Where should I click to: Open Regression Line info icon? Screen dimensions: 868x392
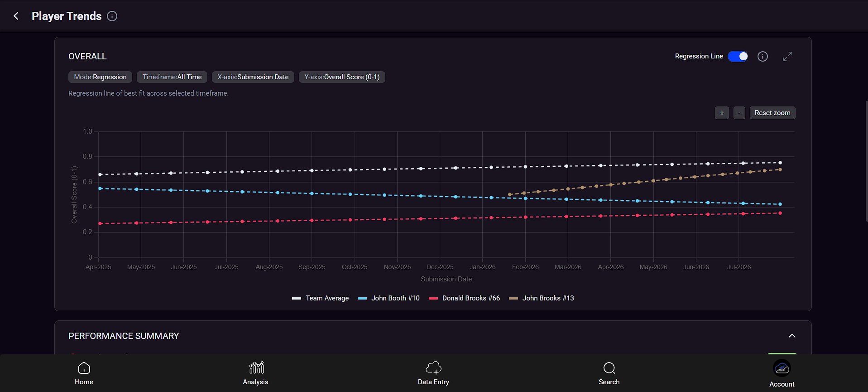point(762,56)
